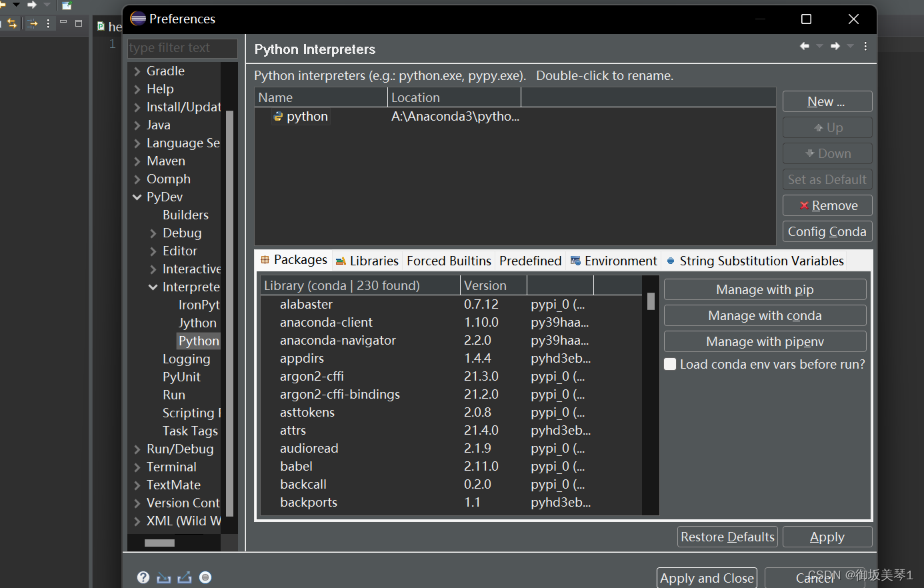Image resolution: width=924 pixels, height=588 pixels.
Task: Click the export preferences icon
Action: click(185, 577)
